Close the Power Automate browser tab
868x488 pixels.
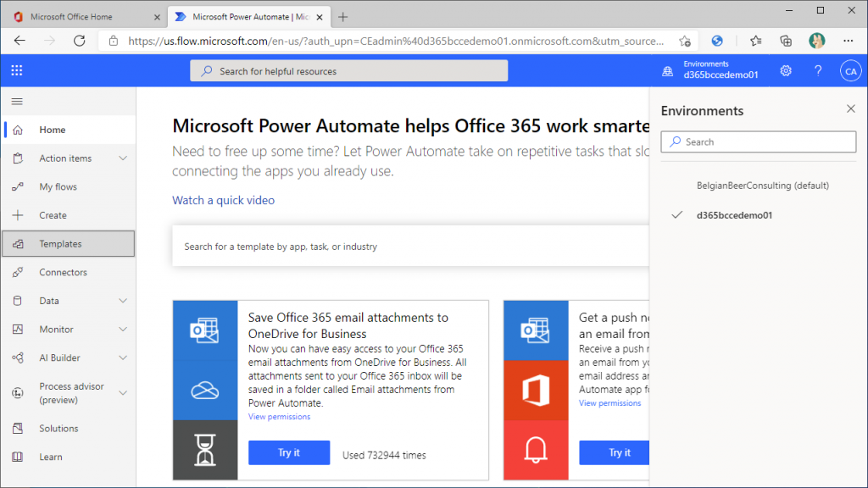320,17
